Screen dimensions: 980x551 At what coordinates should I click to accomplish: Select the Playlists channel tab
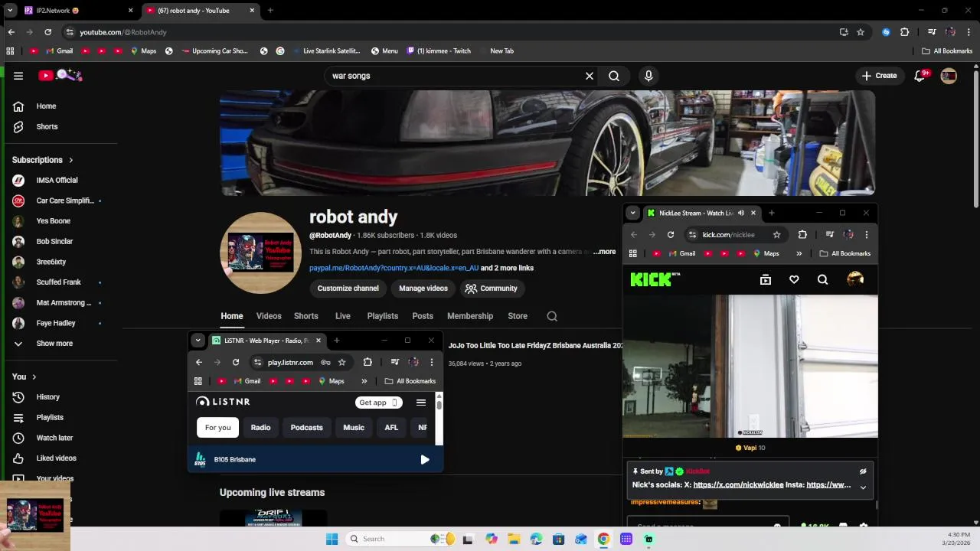[x=382, y=316]
